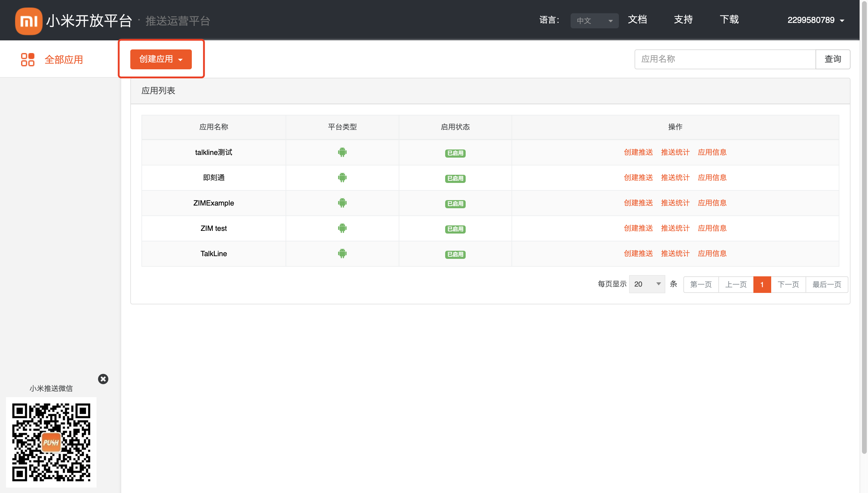This screenshot has width=868, height=493.
Task: Click the TalkLine app name cell
Action: pyautogui.click(x=214, y=254)
